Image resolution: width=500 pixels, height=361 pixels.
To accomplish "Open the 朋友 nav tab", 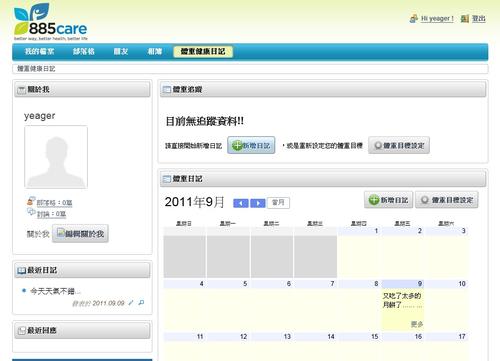I will [x=121, y=51].
